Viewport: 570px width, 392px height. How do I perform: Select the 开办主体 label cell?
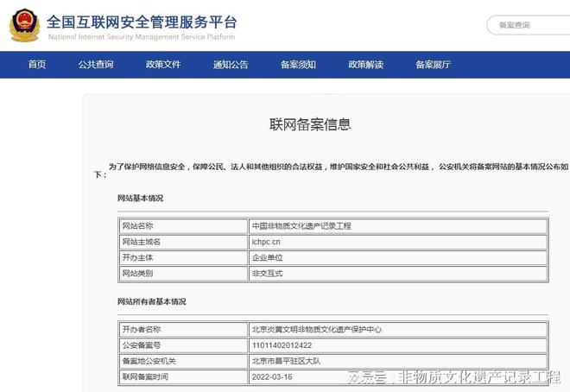(x=183, y=257)
